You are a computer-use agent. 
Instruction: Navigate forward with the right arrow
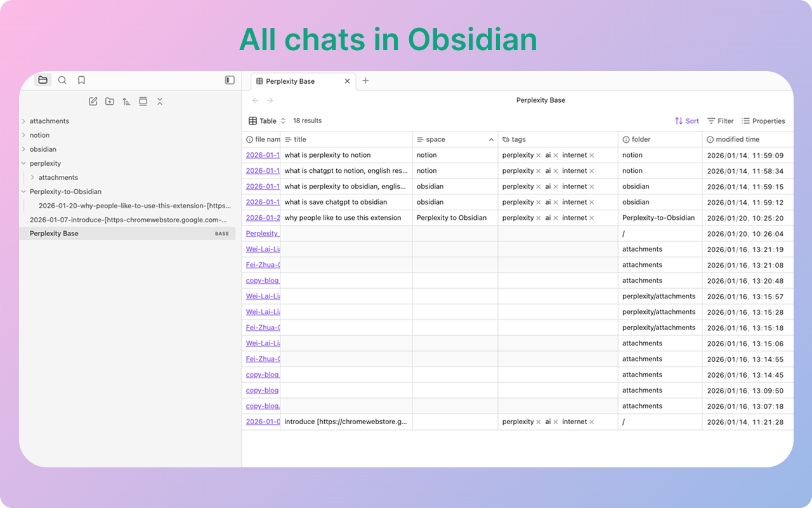pyautogui.click(x=270, y=100)
